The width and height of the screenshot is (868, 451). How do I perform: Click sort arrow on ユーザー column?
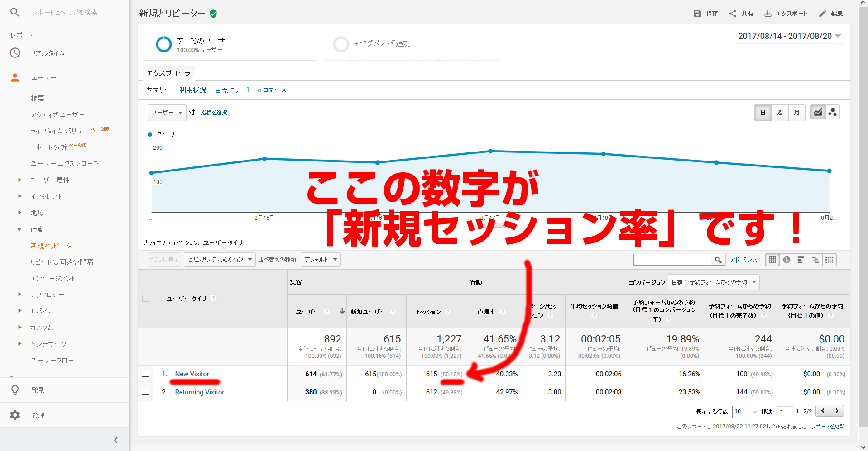pos(342,311)
